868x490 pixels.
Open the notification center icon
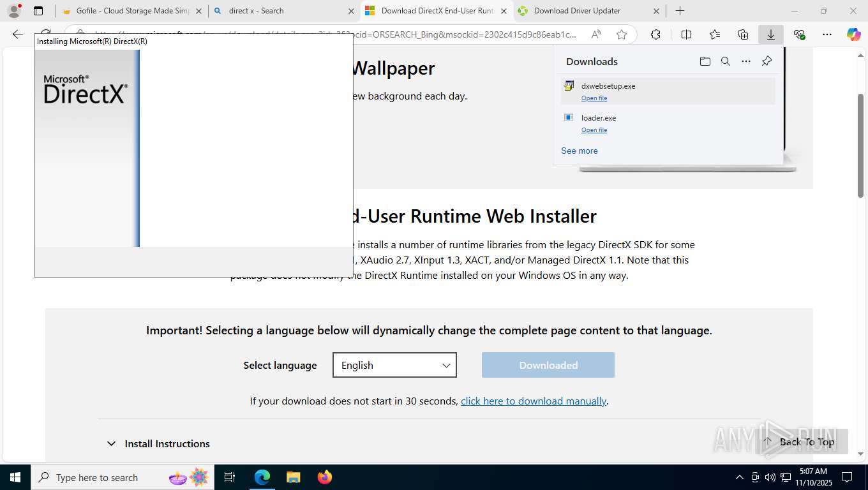point(847,477)
